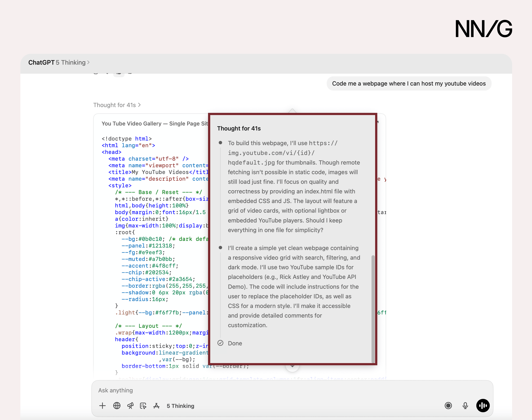The height and width of the screenshot is (420, 532).
Task: Open the telescope deep research tool
Action: tap(130, 406)
